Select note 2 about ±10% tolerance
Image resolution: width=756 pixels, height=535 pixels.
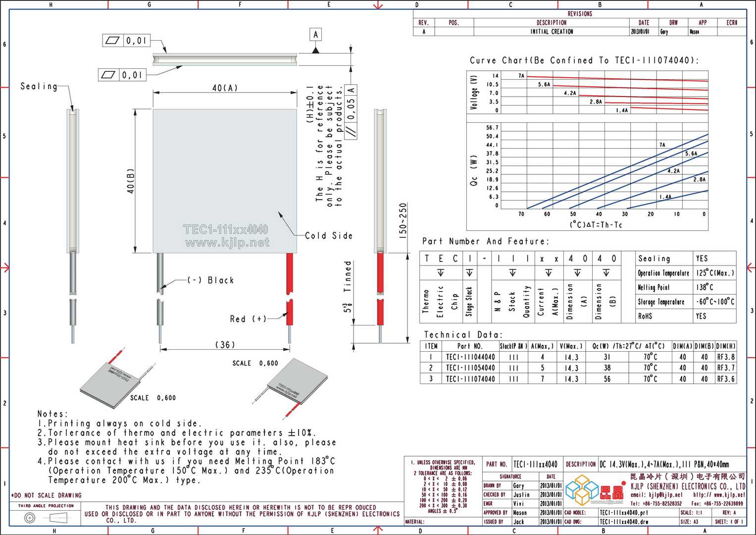pos(177,433)
